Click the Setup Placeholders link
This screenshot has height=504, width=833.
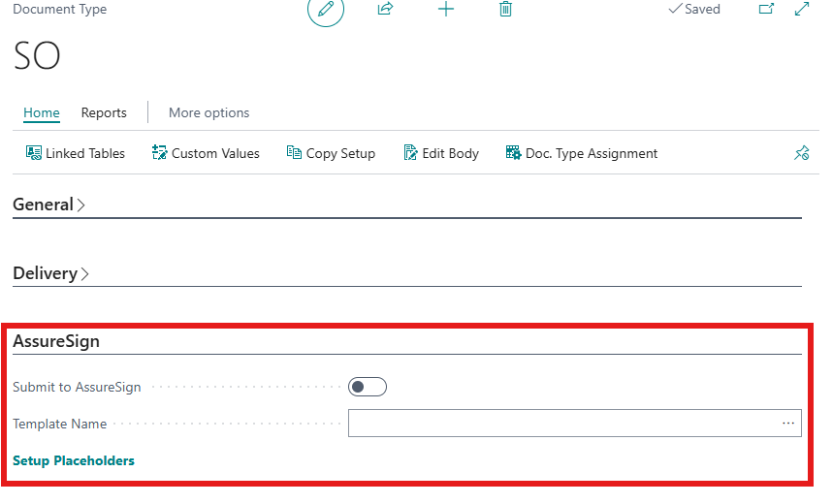click(x=74, y=460)
